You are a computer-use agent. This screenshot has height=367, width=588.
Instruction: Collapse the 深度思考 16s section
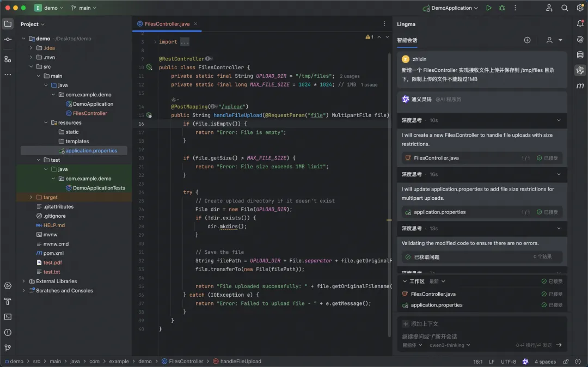559,174
